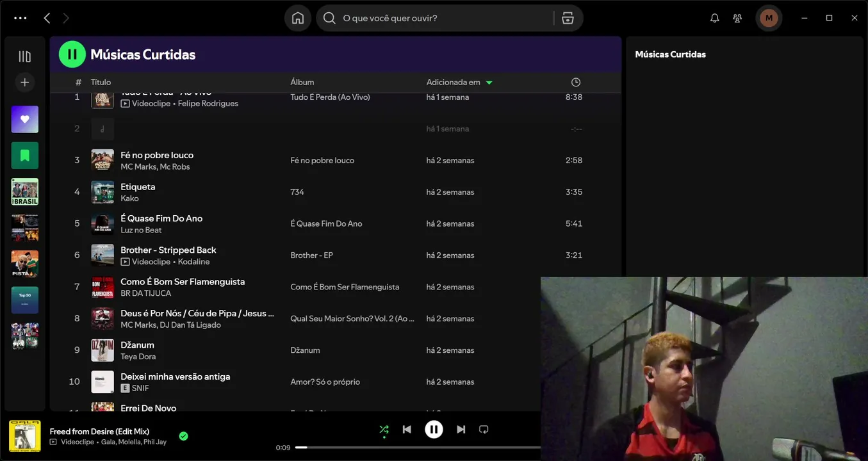Toggle shuffle mode
868x461 pixels.
(384, 430)
